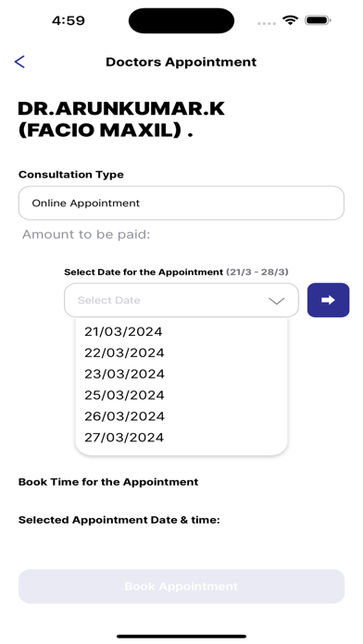Collapse the Select Date dropdown chevron
This screenshot has height=644, width=363.
click(277, 301)
